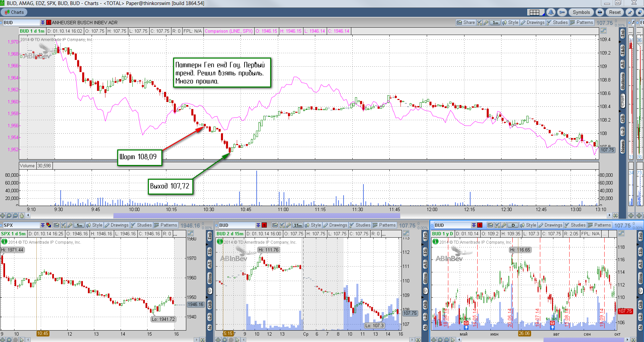Click the detach window icon
The height and width of the screenshot is (342, 644).
click(x=639, y=12)
